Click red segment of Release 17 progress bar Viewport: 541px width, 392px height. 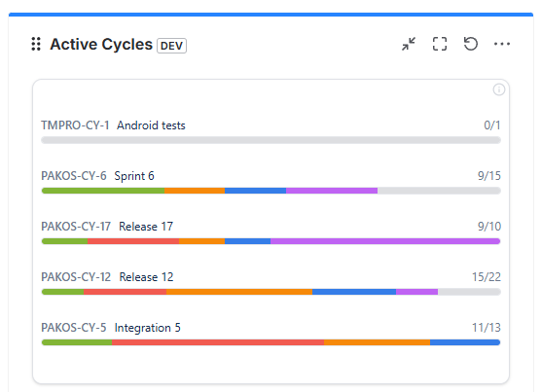coord(133,241)
